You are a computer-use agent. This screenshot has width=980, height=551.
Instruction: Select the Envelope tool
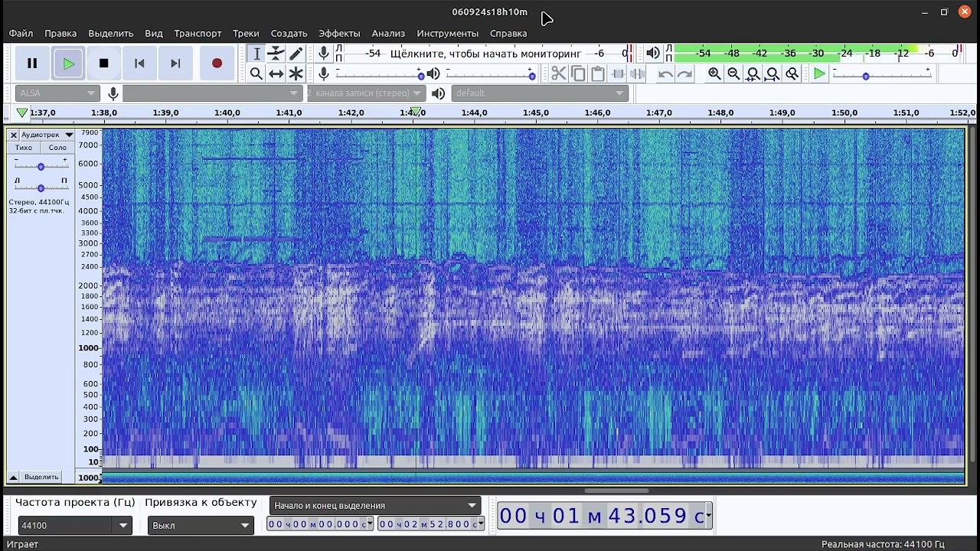(276, 54)
